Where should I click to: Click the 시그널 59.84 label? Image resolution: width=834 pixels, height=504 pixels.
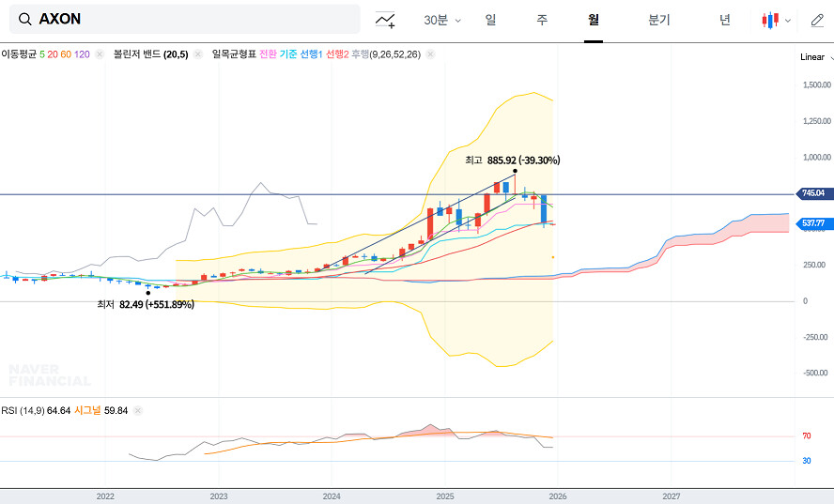pos(101,410)
